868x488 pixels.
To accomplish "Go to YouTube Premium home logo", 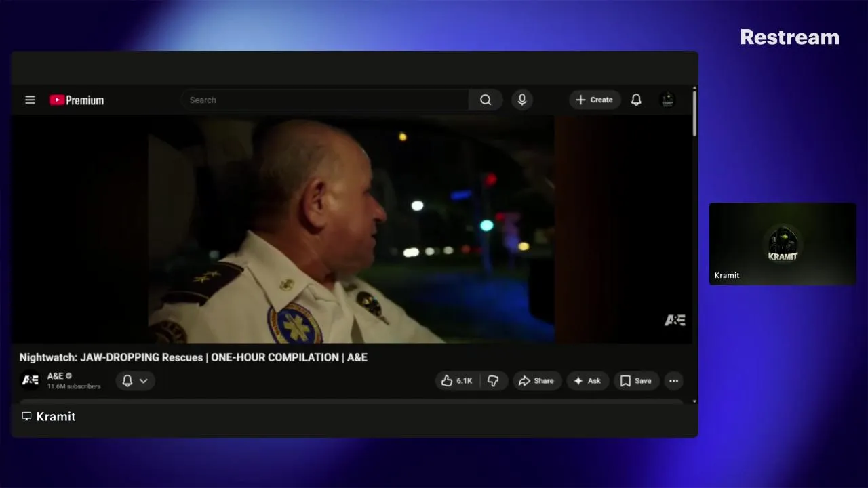I will 77,100.
